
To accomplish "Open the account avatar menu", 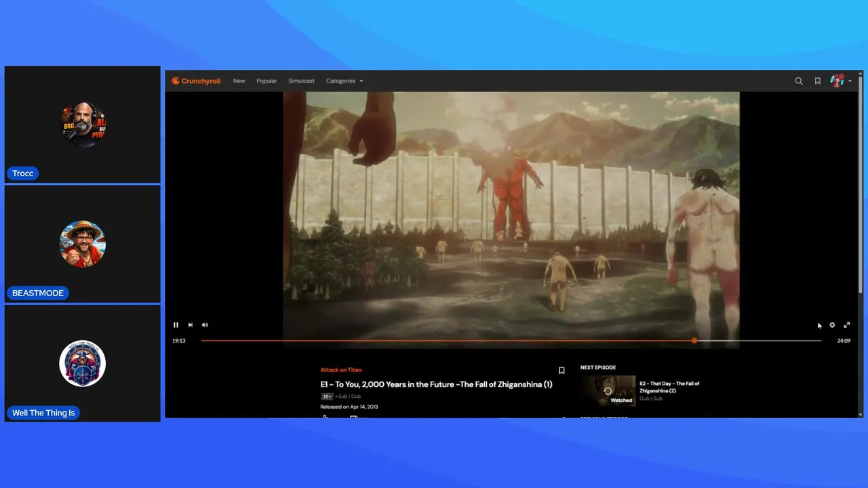I will (840, 81).
